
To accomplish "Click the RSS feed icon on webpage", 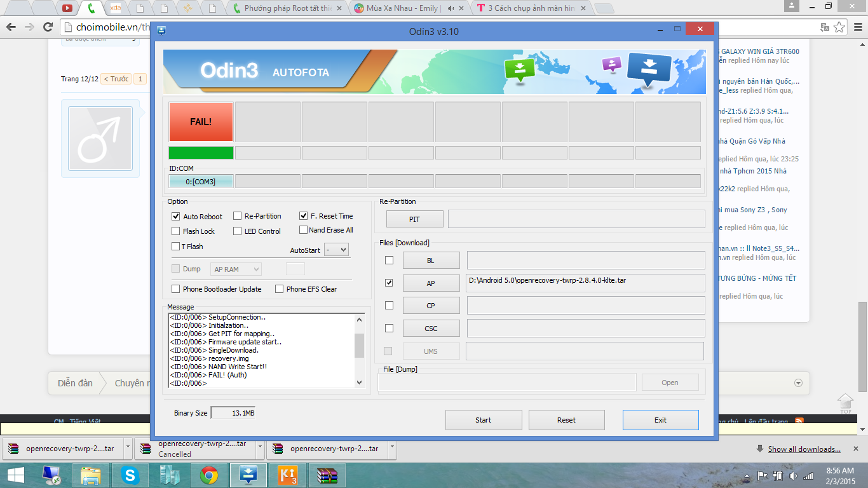I will click(x=799, y=421).
